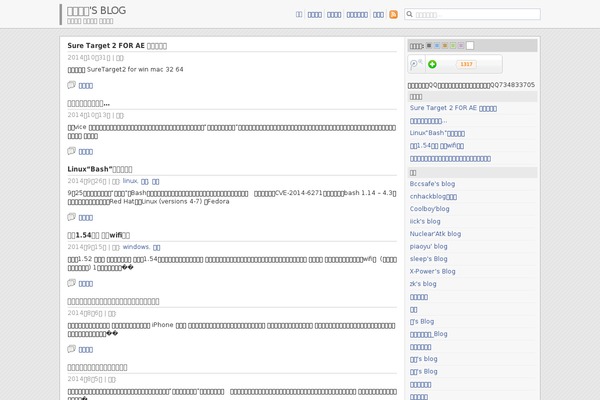This screenshot has height=400, width=600.
Task: Open read-more link under Linux Bash post
Action: [86, 218]
